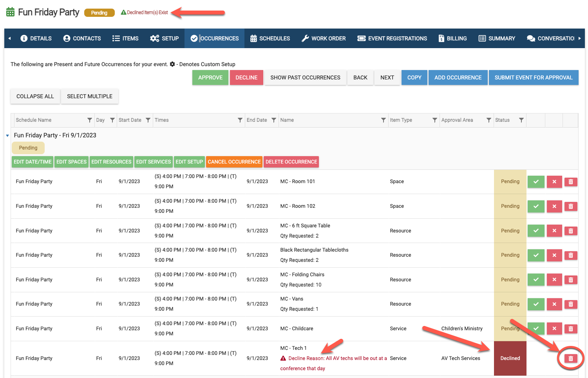Approve the MC - Childcare service item
588x378 pixels.
pyautogui.click(x=536, y=329)
